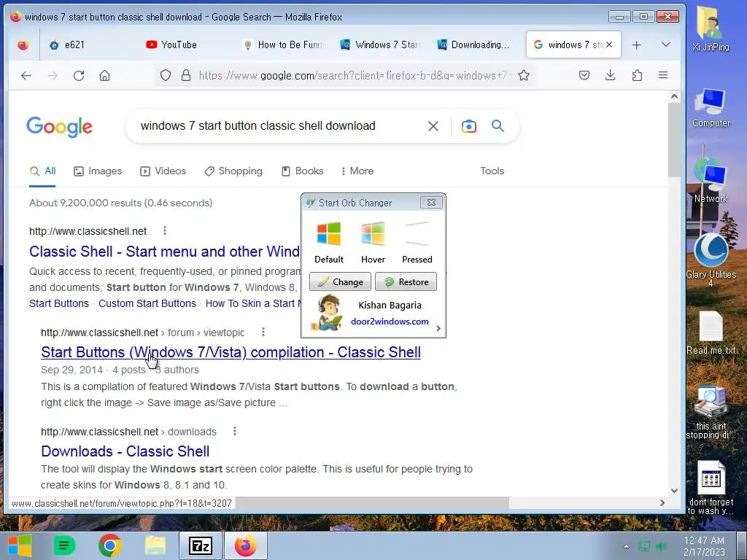The height and width of the screenshot is (560, 747).
Task: Save page to Pocket icon
Action: click(584, 75)
